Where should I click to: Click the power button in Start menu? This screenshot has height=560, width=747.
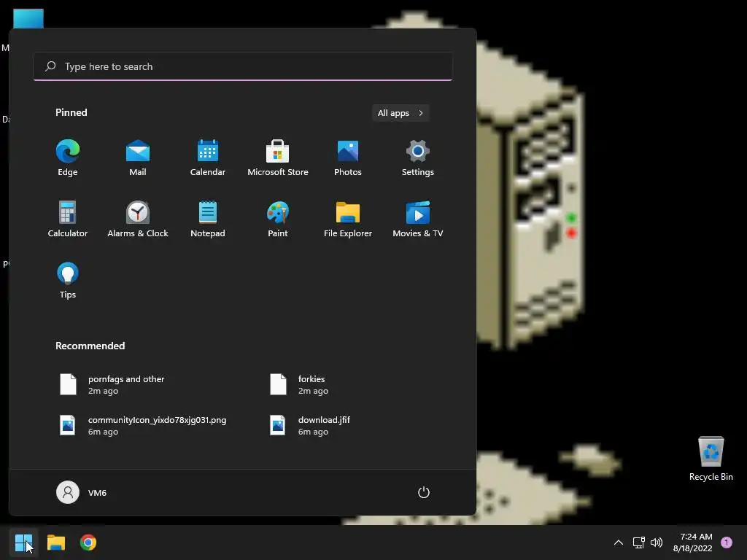pos(424,492)
